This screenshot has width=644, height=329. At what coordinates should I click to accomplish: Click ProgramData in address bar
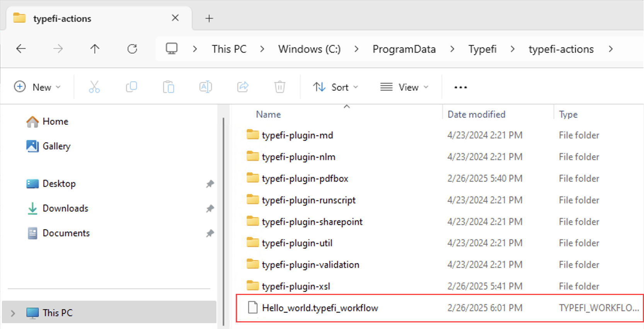tap(404, 49)
